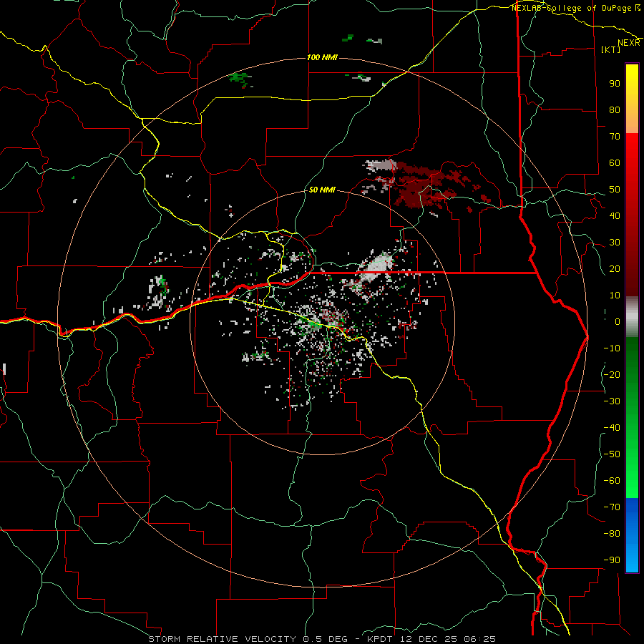
Task: Click the '-90' value on velocity scale
Action: tap(612, 560)
